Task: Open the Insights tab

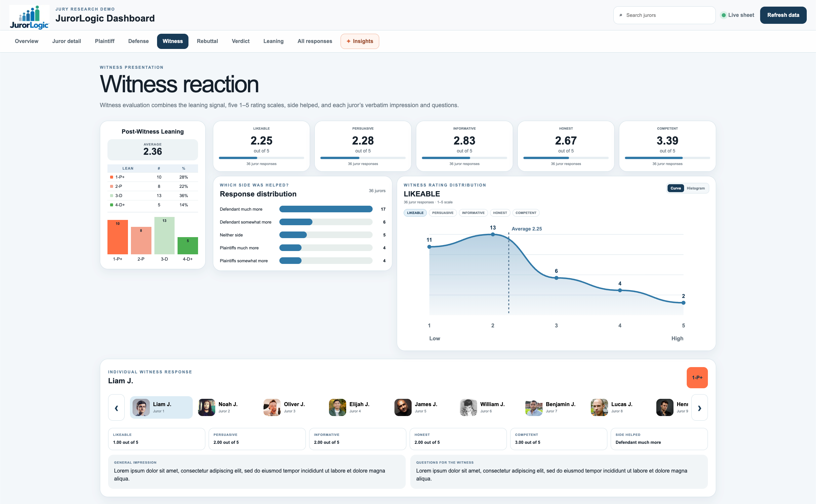Action: [x=360, y=41]
